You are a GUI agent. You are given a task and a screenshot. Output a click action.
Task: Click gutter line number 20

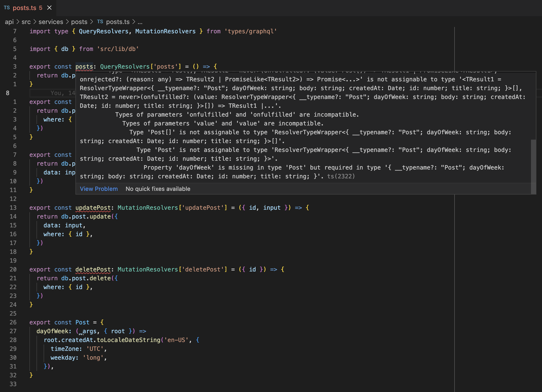(x=13, y=269)
